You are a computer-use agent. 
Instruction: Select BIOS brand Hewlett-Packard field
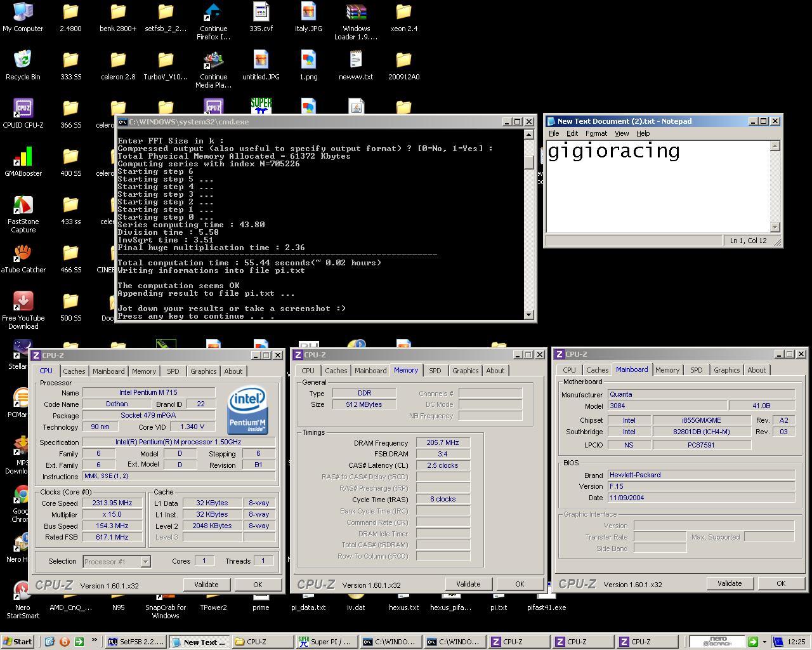(x=701, y=475)
